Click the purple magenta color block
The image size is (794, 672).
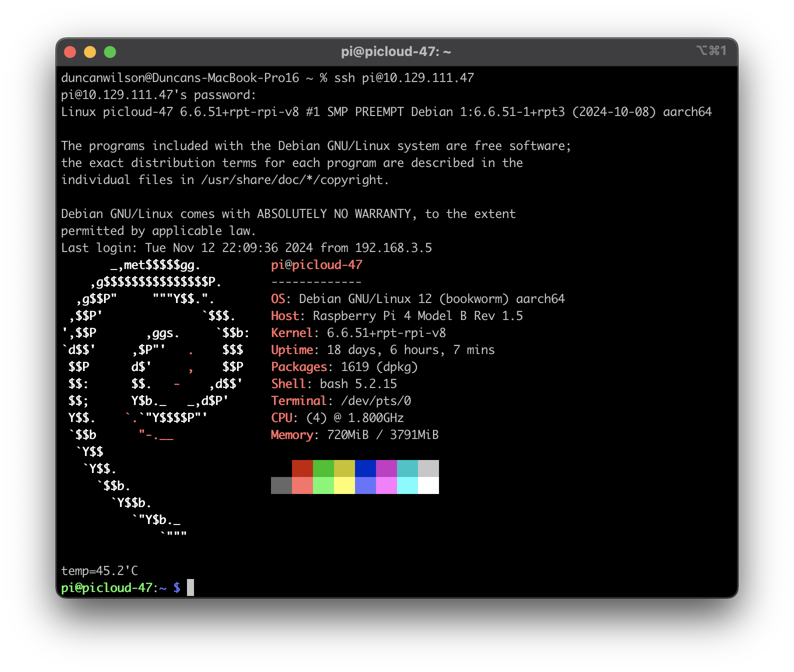pos(386,468)
